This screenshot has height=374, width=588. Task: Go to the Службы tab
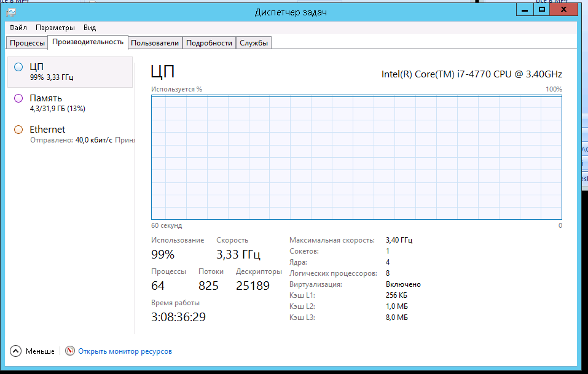click(x=254, y=43)
